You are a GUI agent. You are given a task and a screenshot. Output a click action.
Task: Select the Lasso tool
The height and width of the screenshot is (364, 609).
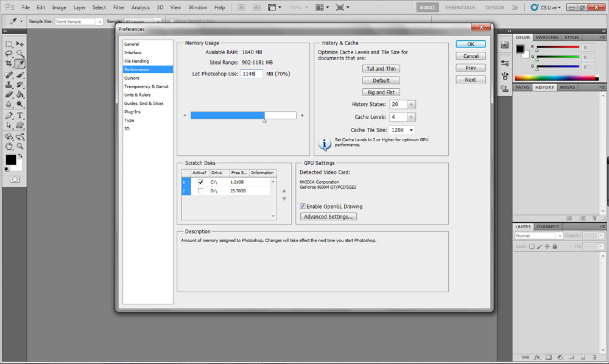(9, 54)
